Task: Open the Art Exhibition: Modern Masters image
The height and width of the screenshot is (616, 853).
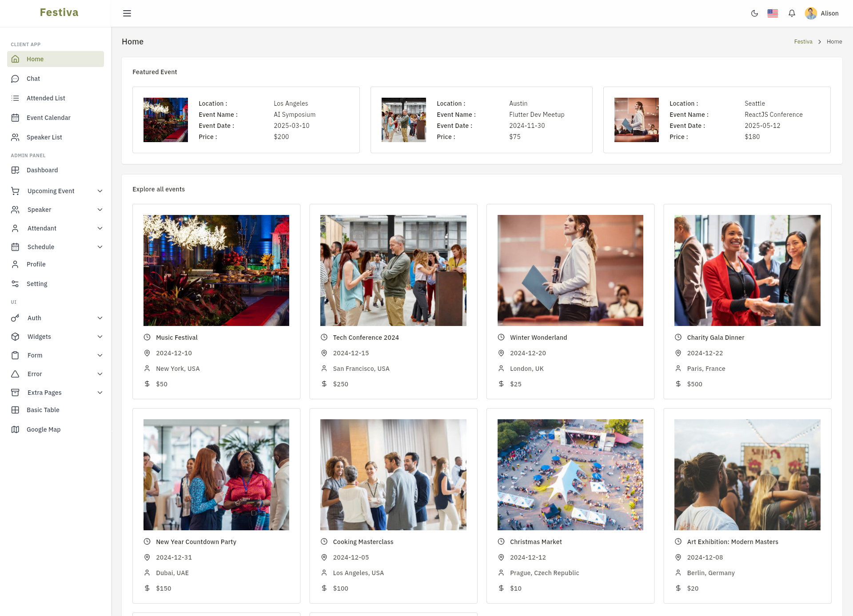Action: point(747,475)
